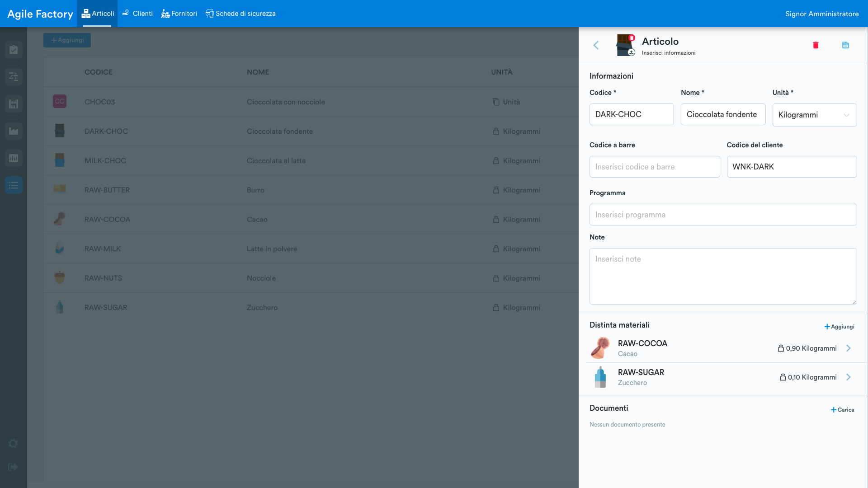Click the RAW-BUTTER row butter icon

point(60,189)
